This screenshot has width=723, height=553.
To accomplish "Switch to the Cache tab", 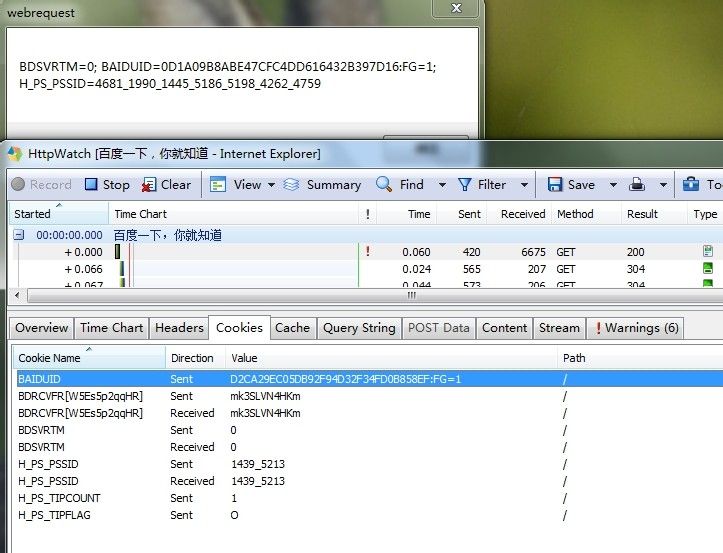I will pos(292,328).
